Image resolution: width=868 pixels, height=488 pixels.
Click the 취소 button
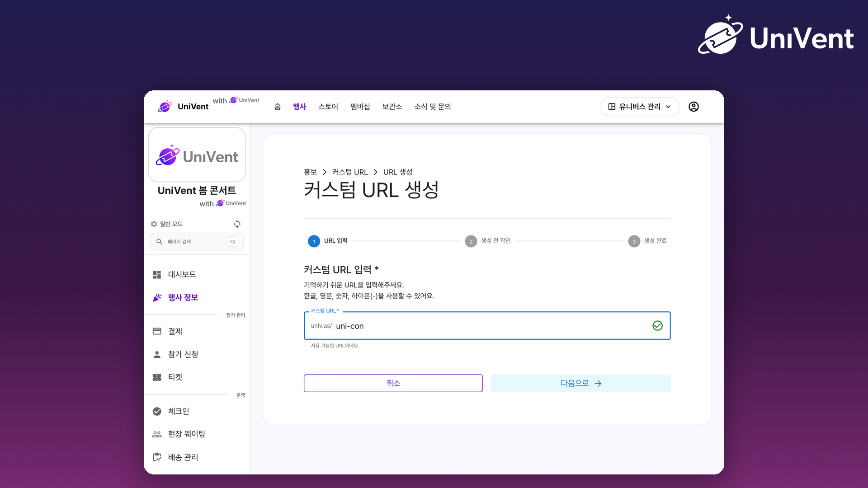(393, 383)
